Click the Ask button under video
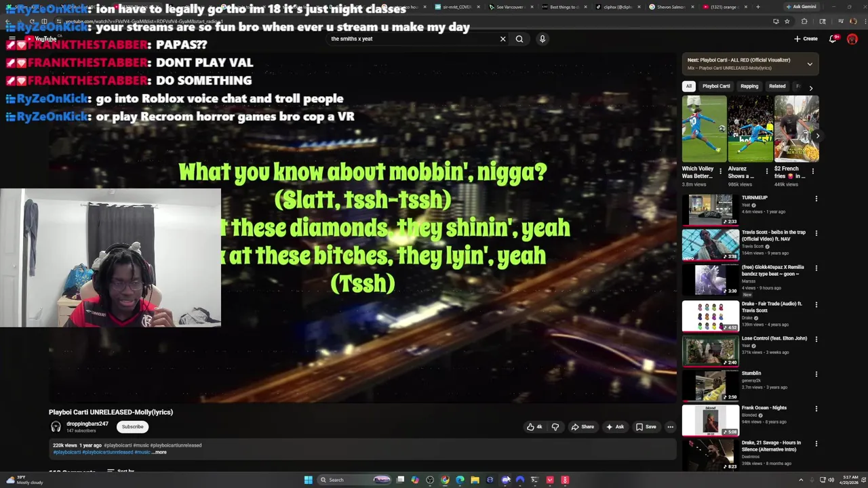This screenshot has height=488, width=868. tap(615, 427)
